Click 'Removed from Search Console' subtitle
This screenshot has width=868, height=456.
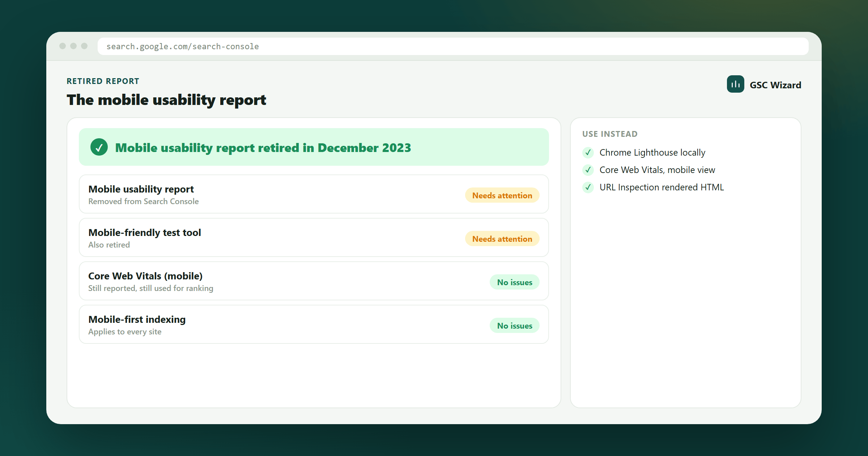144,202
